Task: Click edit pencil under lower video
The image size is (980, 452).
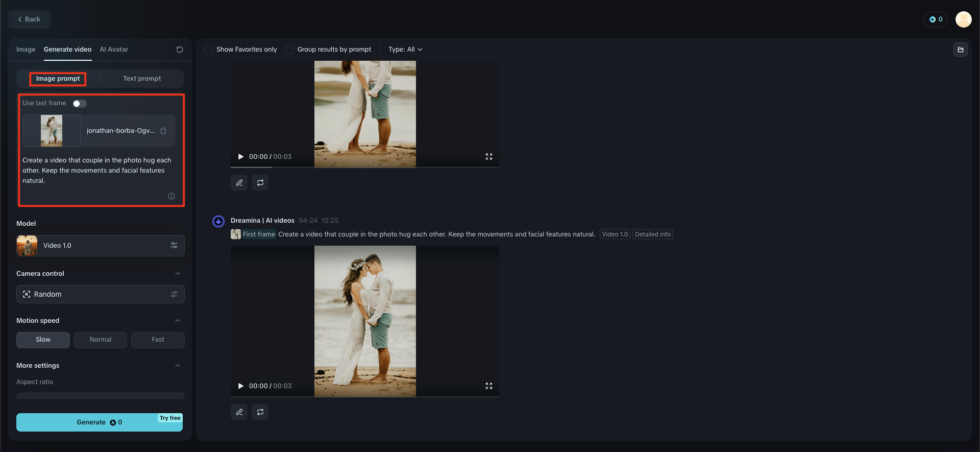Action: pyautogui.click(x=239, y=412)
